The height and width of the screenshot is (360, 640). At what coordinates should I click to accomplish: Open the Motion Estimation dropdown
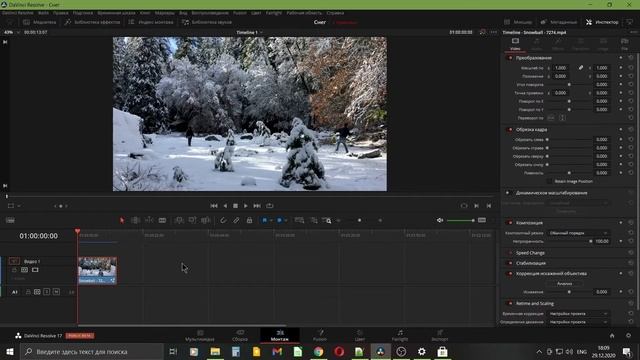[578, 322]
